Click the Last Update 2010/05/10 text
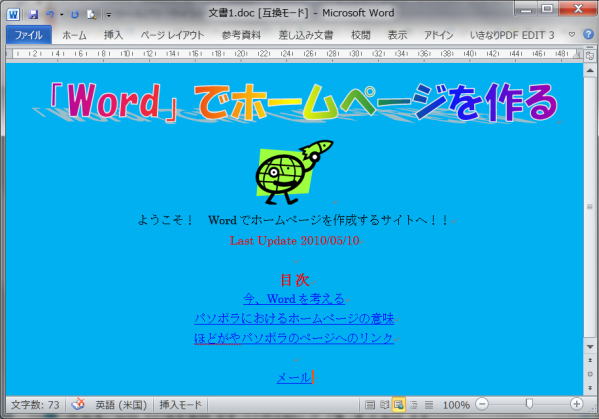599x419 pixels. (x=294, y=241)
